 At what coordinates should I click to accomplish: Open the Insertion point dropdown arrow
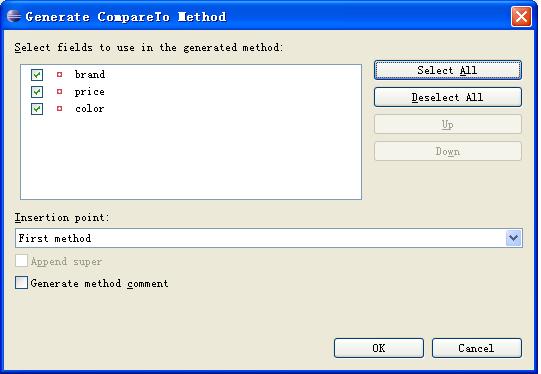point(513,238)
